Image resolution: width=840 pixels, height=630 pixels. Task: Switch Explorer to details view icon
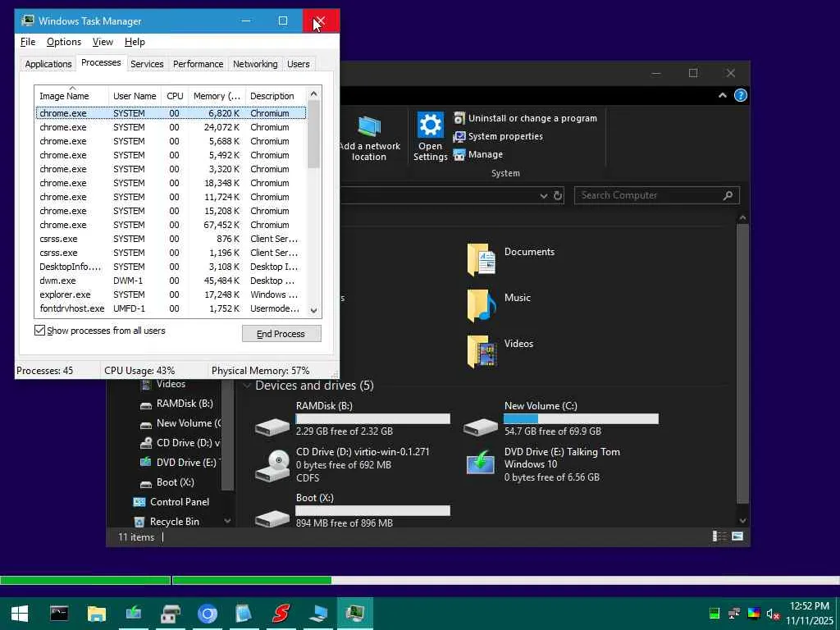point(719,536)
